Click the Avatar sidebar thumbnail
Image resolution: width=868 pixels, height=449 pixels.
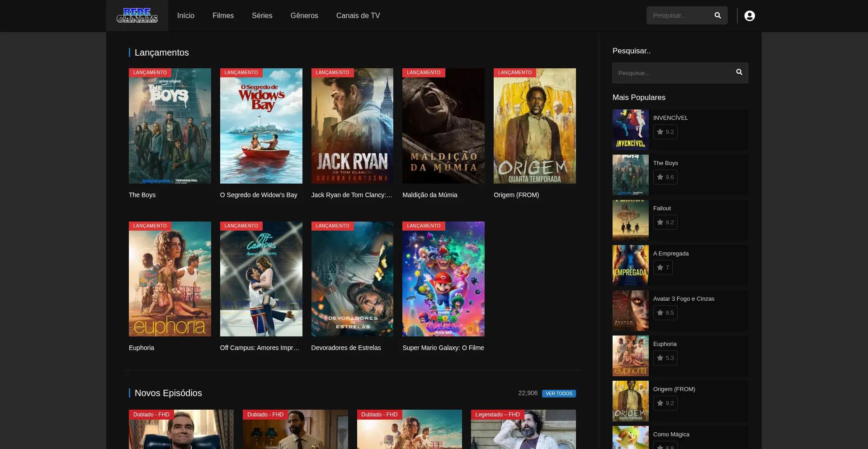point(631,311)
